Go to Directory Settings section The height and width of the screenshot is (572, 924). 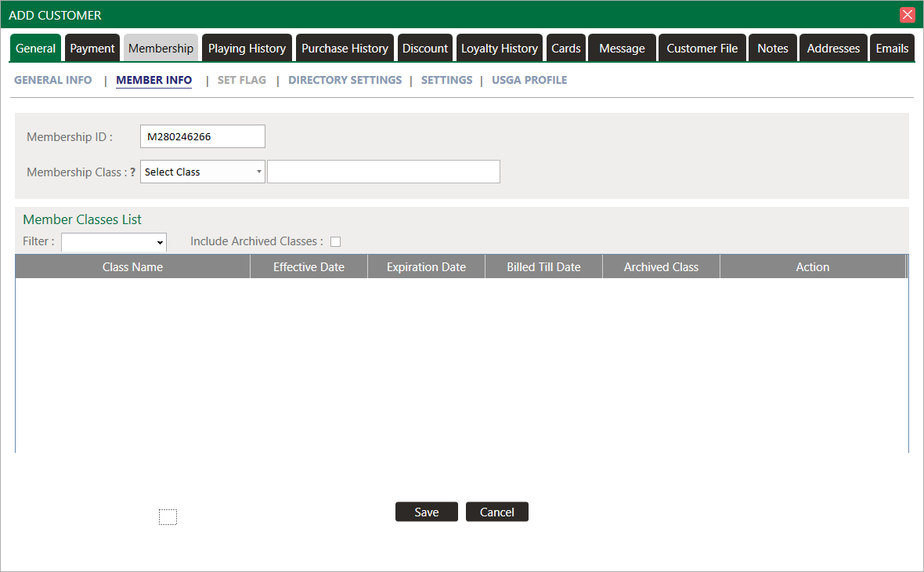tap(345, 80)
